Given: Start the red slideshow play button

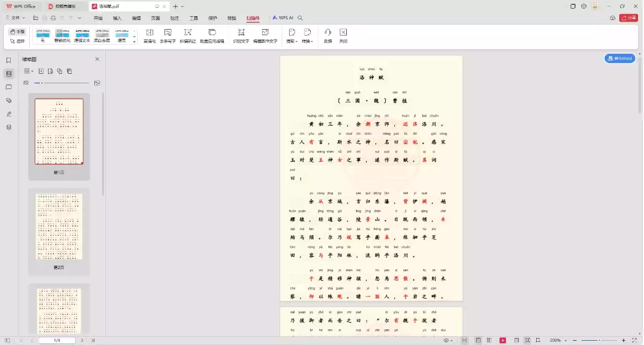Looking at the screenshot, I should coord(503,340).
